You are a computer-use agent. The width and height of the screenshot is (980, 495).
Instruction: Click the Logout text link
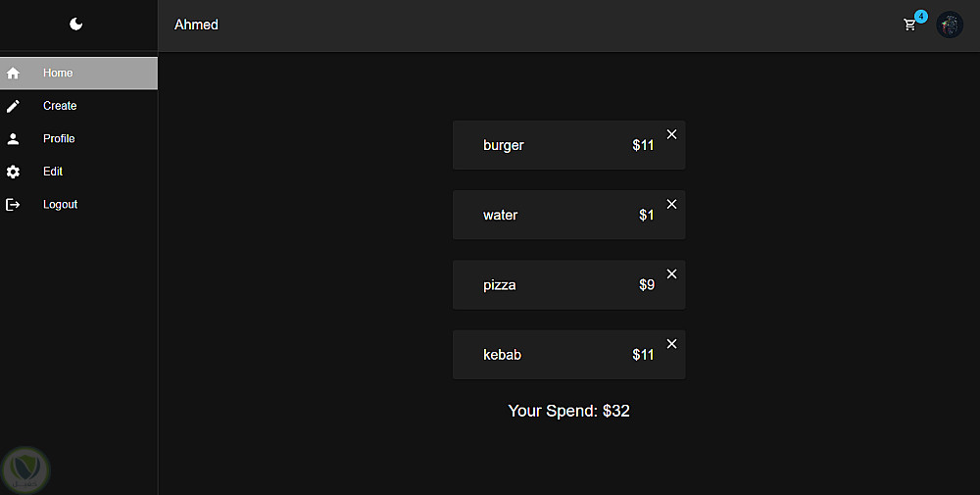point(60,205)
